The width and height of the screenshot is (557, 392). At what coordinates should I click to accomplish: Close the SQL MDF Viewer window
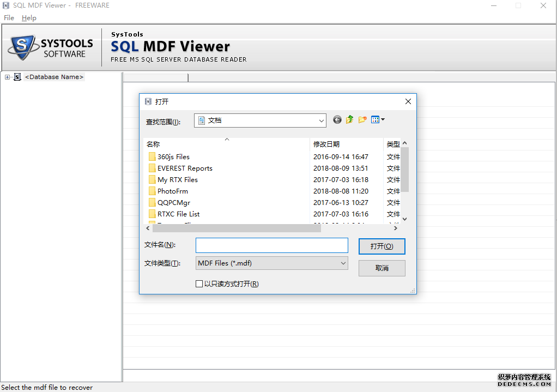543,5
